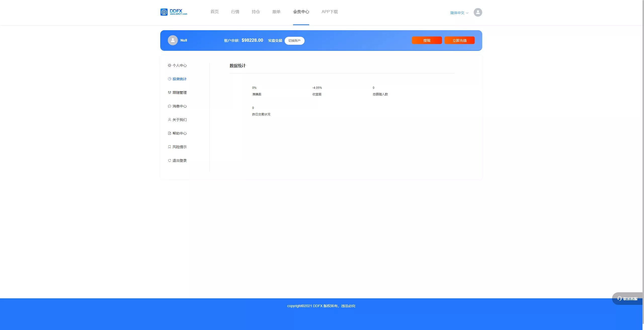This screenshot has width=644, height=330.
Task: Click the magnet icon beside 跟随管理
Action: [x=169, y=93]
